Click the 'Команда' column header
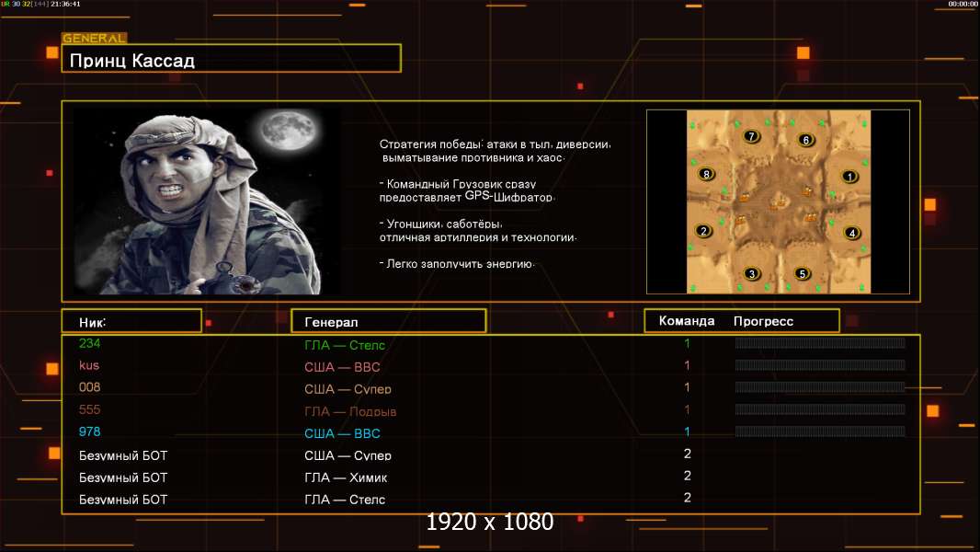The image size is (980, 552). (x=687, y=321)
